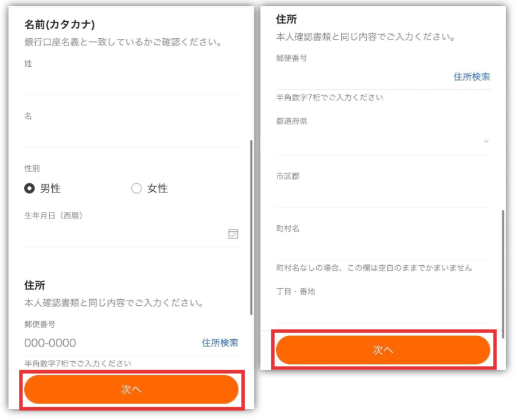Expand the 都道府県 dropdown chevron
Screen dimensions: 519x420
[x=486, y=141]
